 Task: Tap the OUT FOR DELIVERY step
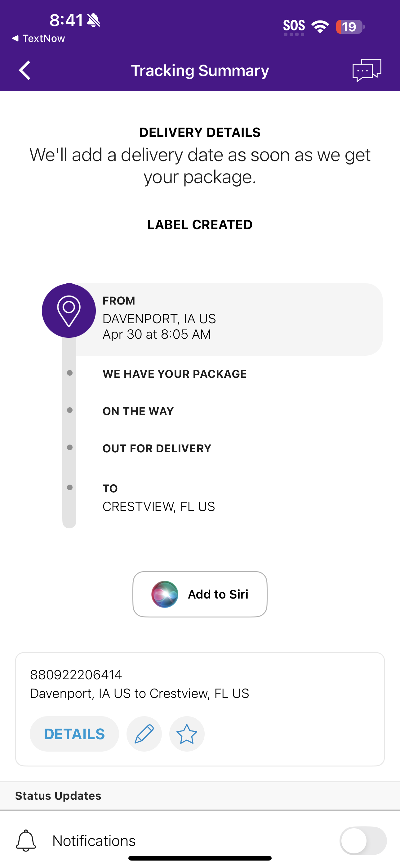coord(157,449)
